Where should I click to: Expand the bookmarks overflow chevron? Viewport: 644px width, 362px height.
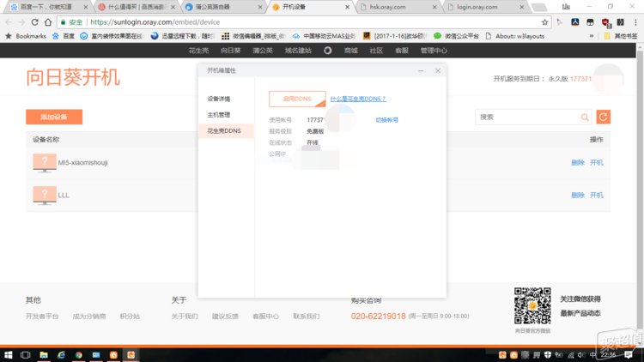pos(591,36)
